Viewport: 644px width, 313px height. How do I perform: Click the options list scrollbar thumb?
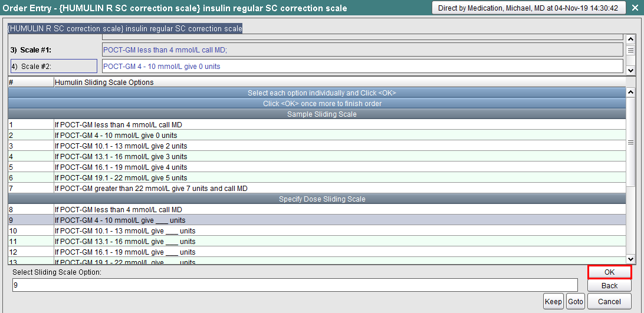coord(631,141)
